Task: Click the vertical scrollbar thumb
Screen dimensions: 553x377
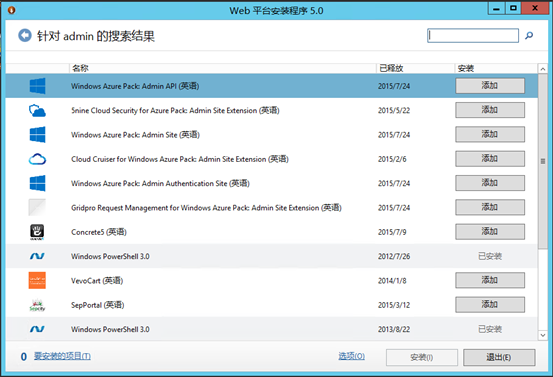Action: tap(543, 162)
